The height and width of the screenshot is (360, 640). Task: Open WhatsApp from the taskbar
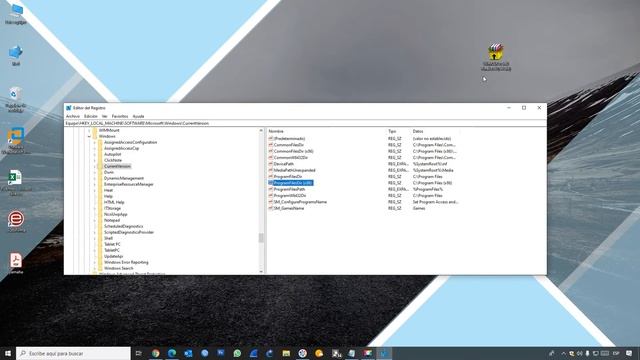pyautogui.click(x=237, y=353)
